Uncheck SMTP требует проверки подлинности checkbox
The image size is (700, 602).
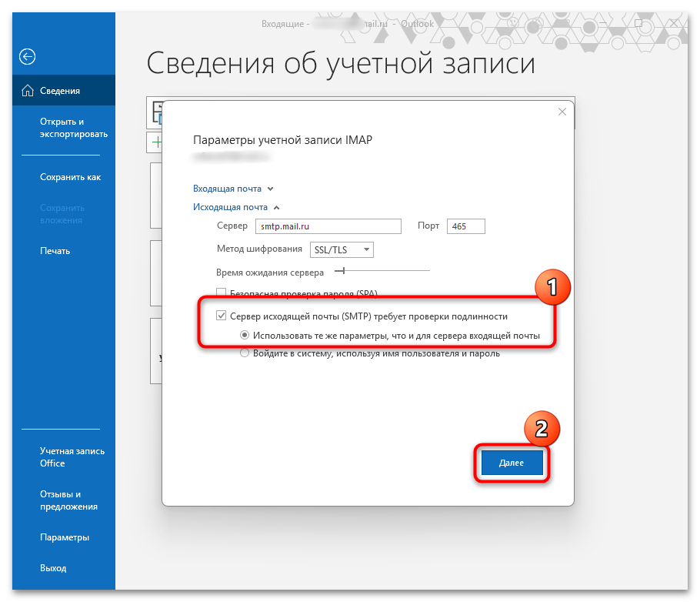tap(221, 316)
